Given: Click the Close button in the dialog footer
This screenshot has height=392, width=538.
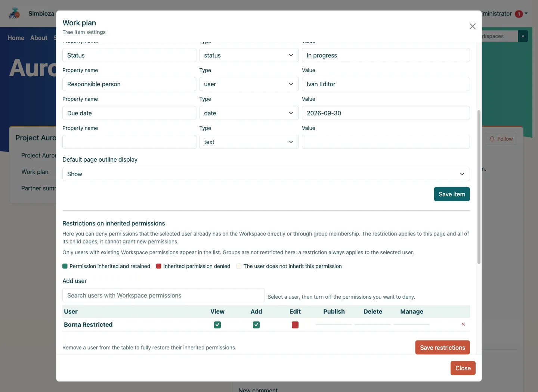Looking at the screenshot, I should click(463, 368).
